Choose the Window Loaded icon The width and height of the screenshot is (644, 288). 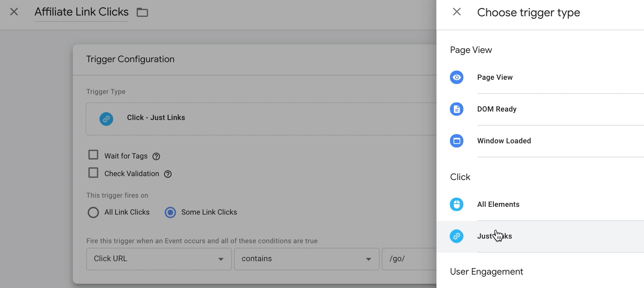point(456,141)
